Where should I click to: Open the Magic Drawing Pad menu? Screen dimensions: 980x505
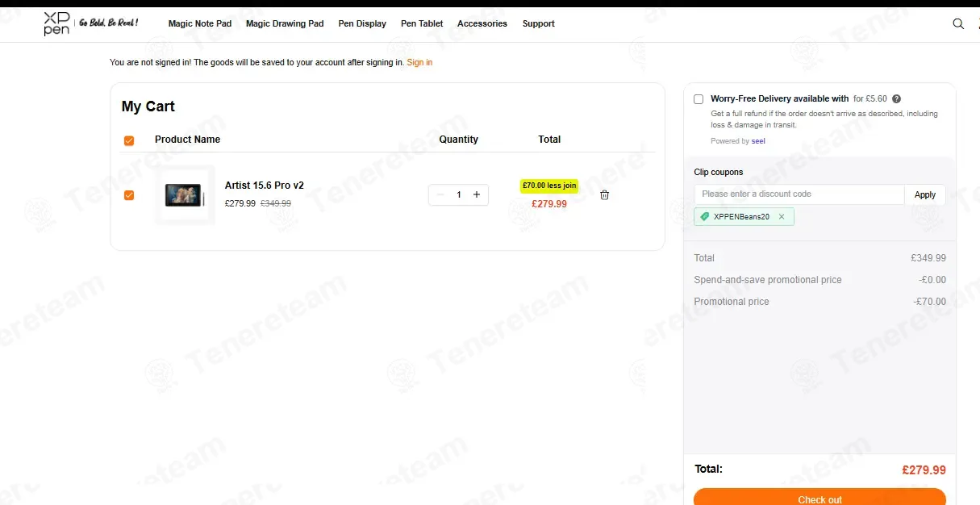[285, 23]
